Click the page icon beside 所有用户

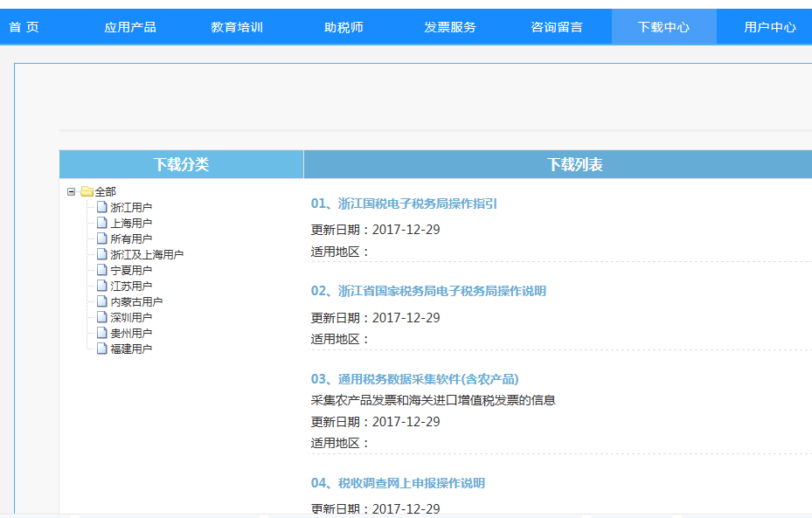pos(102,238)
